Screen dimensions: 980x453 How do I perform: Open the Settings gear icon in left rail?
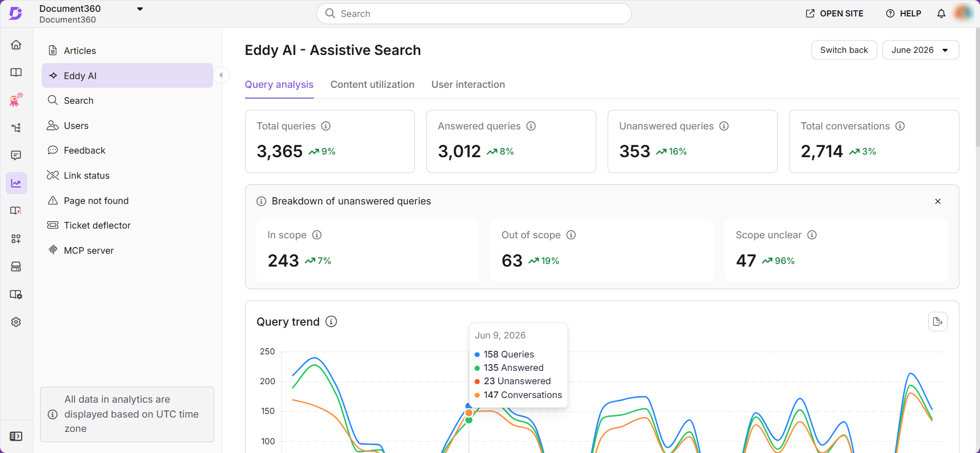pyautogui.click(x=16, y=322)
